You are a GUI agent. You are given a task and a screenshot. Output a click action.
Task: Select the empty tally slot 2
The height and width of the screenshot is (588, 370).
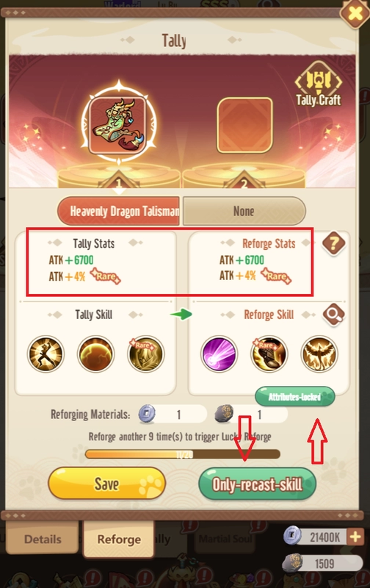[244, 125]
